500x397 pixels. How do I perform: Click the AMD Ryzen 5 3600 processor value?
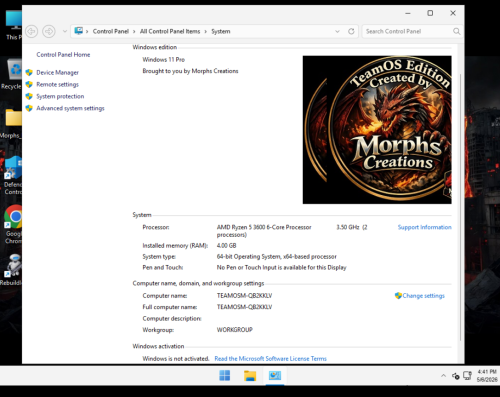[x=264, y=227]
